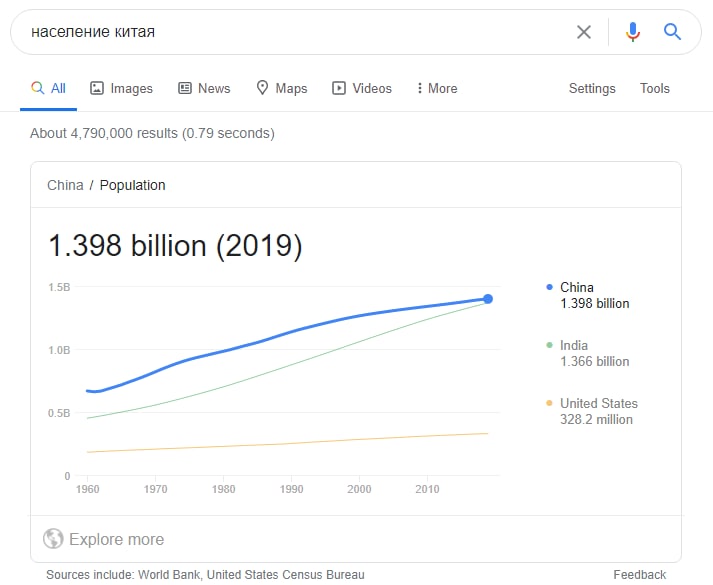
Task: Click the blue China legend dot
Action: (x=549, y=287)
